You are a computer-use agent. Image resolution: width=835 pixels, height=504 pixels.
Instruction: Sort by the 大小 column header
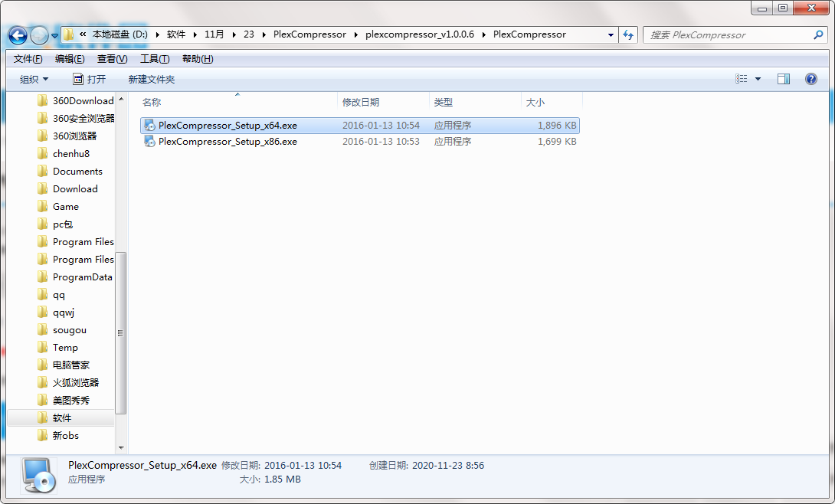coord(552,102)
